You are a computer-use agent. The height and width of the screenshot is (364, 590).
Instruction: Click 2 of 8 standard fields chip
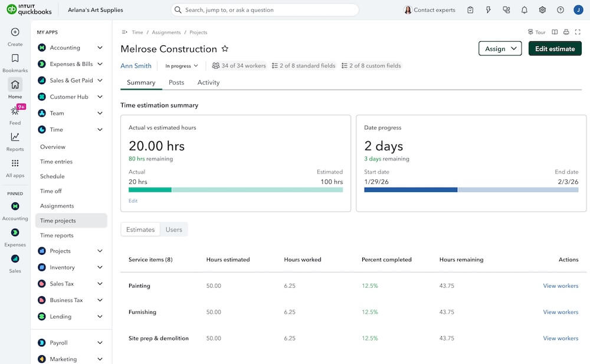[304, 66]
